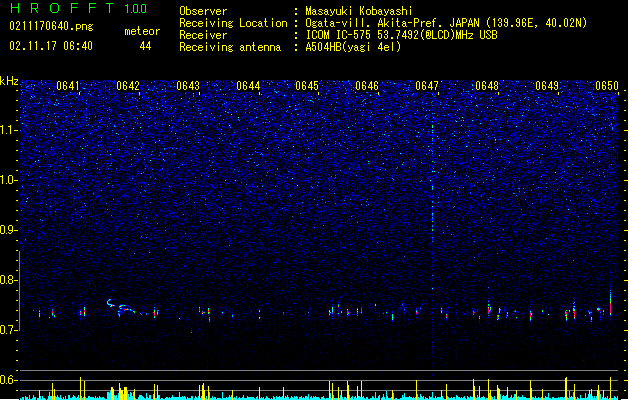Click the Receiving Location label
629x400 pixels.
pos(233,23)
